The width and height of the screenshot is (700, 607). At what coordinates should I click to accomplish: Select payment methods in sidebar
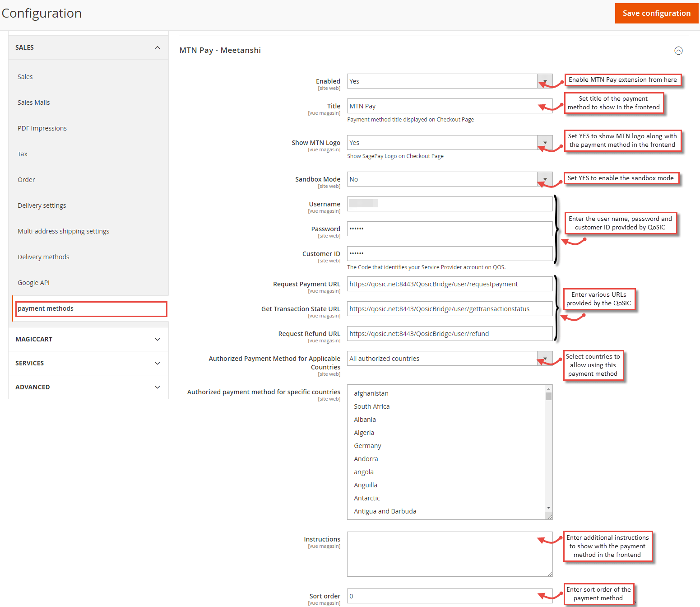click(91, 309)
